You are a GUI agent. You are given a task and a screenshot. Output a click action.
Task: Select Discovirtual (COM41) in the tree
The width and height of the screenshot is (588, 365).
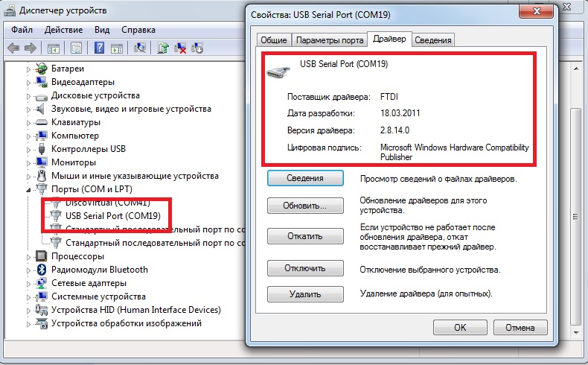[x=108, y=203]
